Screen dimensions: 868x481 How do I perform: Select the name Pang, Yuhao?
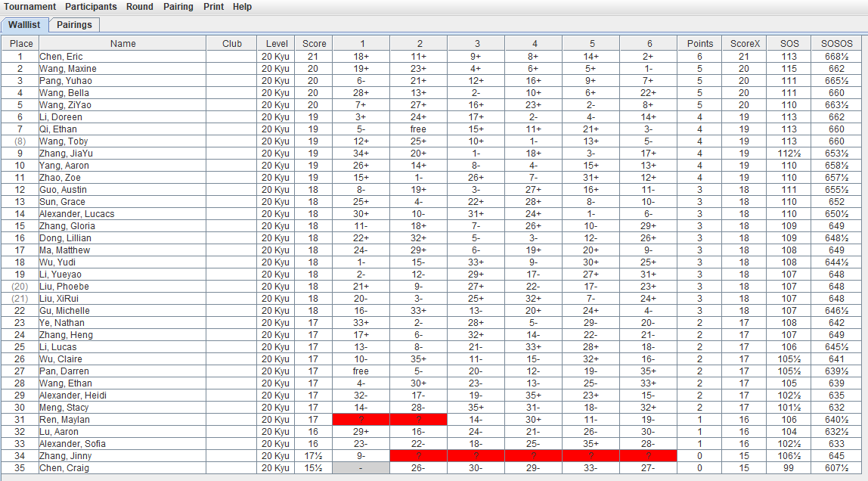point(66,81)
